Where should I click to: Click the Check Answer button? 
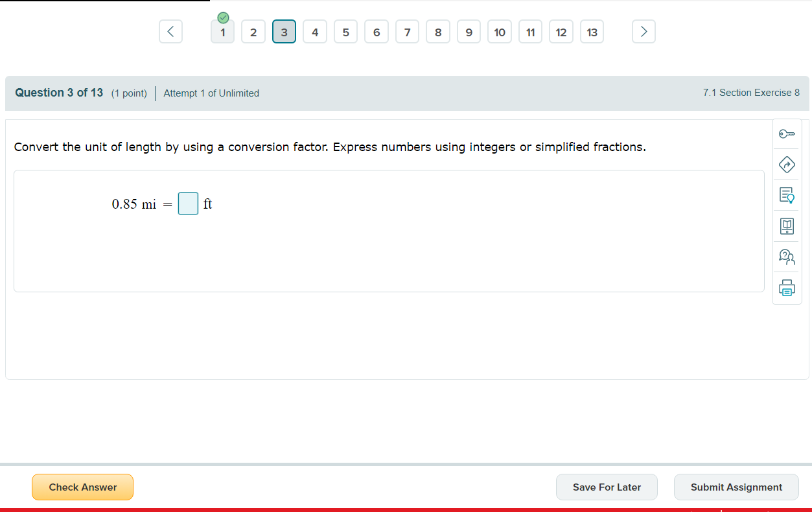(x=82, y=487)
